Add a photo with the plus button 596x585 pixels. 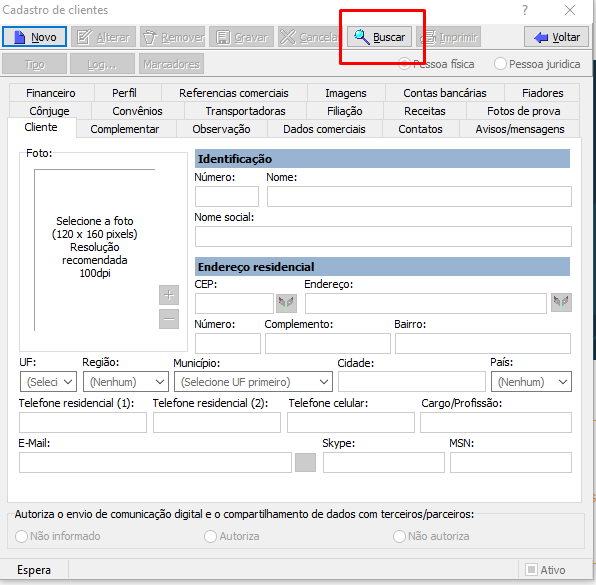(169, 295)
